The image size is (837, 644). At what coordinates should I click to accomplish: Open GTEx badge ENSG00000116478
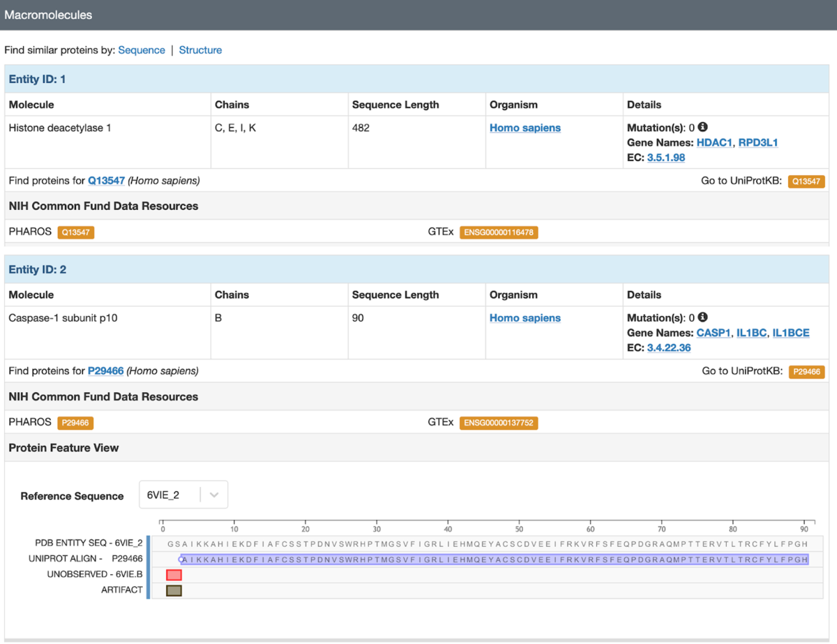click(x=499, y=232)
